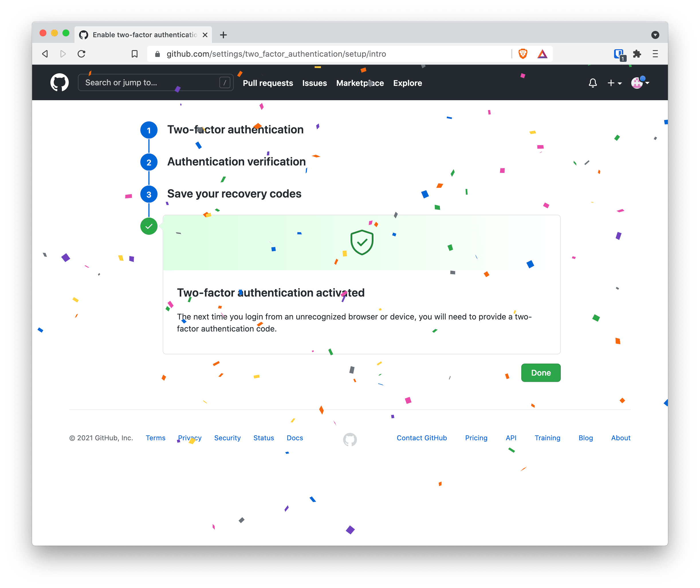Viewport: 700px width, 588px height.
Task: Open the 1Password extension icon
Action: click(620, 54)
